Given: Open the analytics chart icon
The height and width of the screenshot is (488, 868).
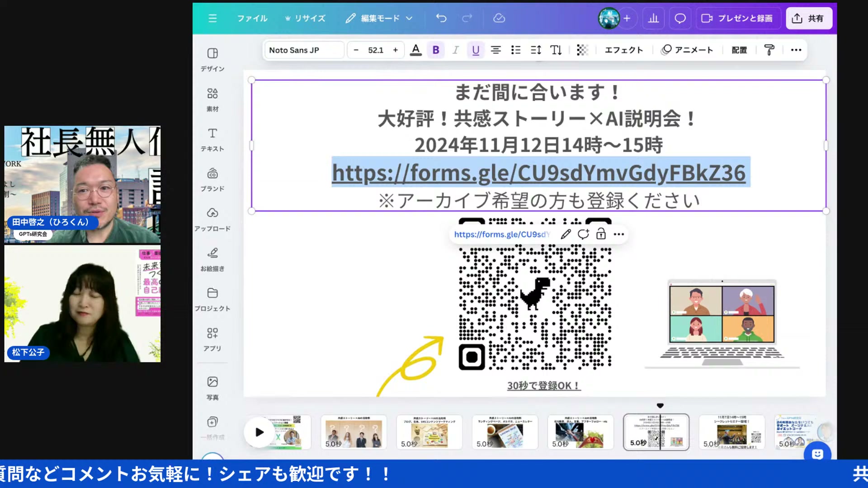Looking at the screenshot, I should (x=653, y=18).
